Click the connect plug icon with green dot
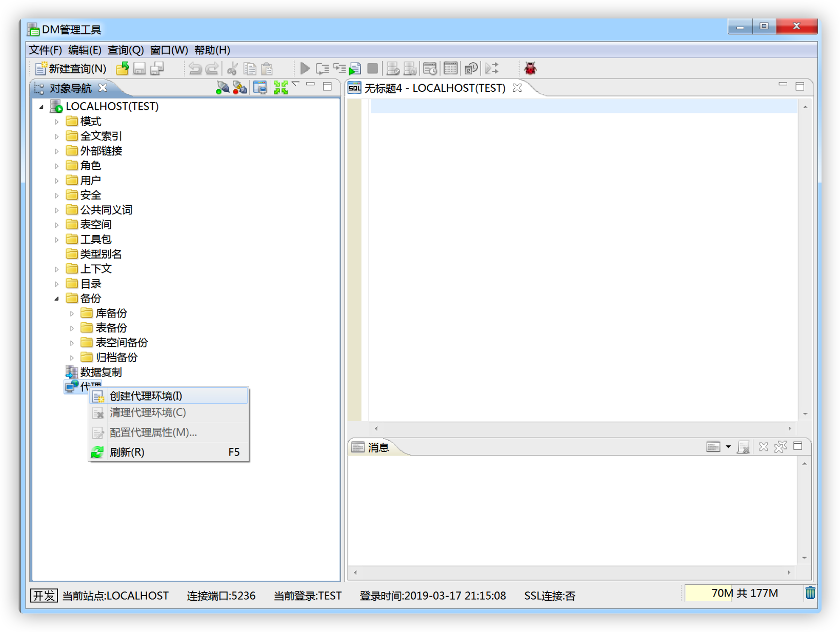Viewport: 840px width, 632px height. point(223,88)
